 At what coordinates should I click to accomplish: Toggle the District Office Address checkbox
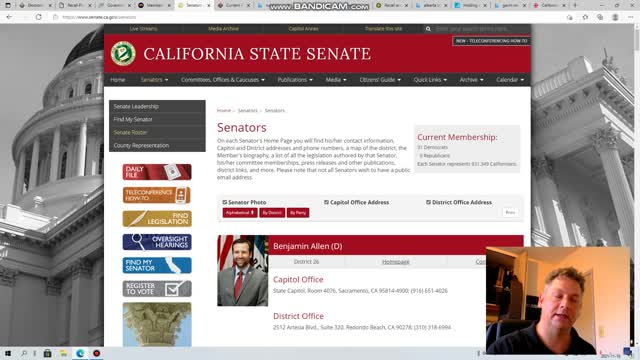(429, 202)
